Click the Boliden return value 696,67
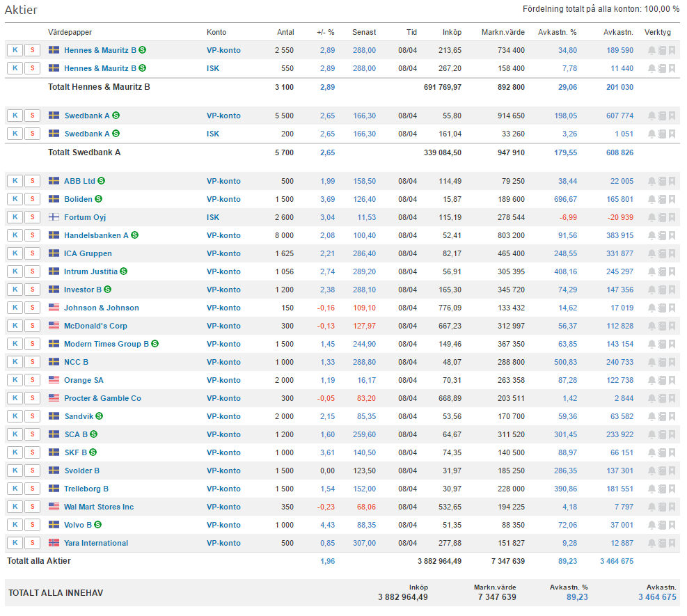 pos(566,199)
